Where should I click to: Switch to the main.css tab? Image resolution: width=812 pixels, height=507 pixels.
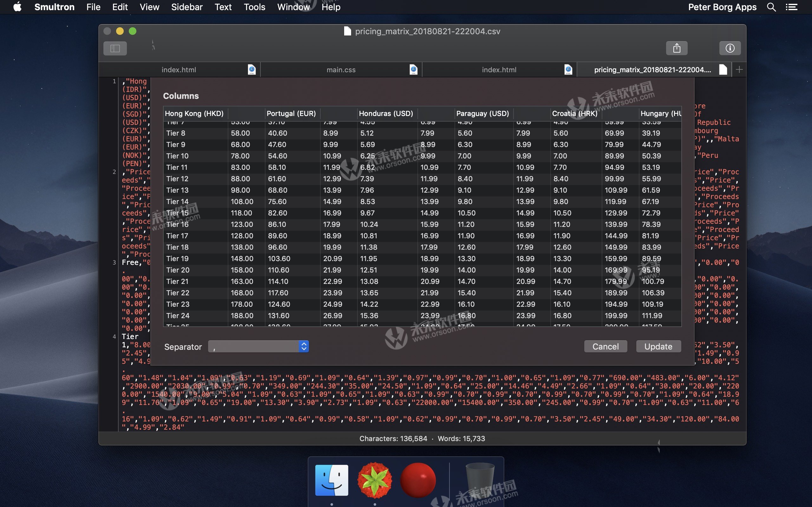point(341,70)
